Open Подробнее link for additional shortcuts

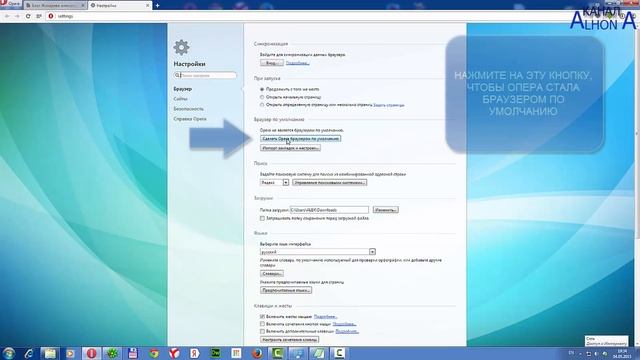pyautogui.click(x=347, y=331)
